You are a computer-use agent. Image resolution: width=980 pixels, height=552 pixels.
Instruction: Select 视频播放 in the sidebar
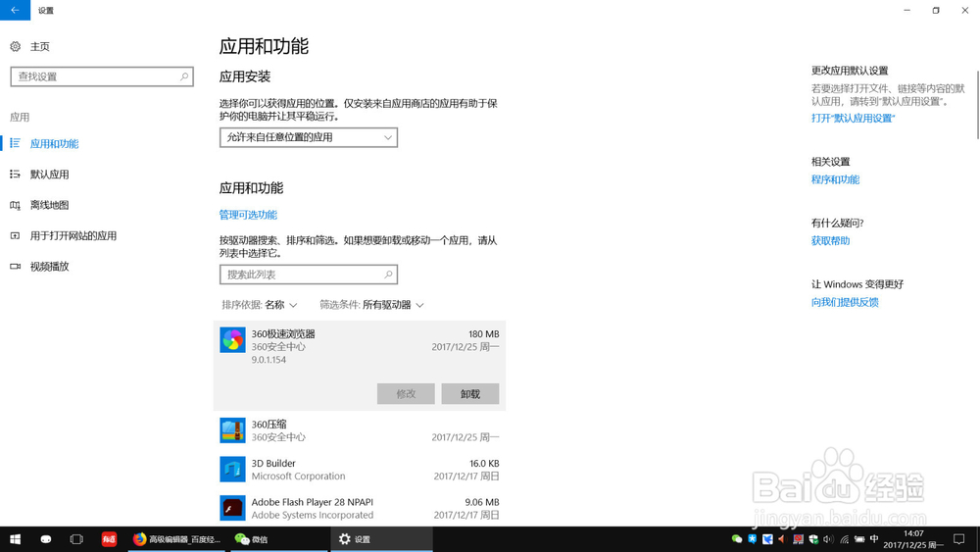pyautogui.click(x=49, y=267)
